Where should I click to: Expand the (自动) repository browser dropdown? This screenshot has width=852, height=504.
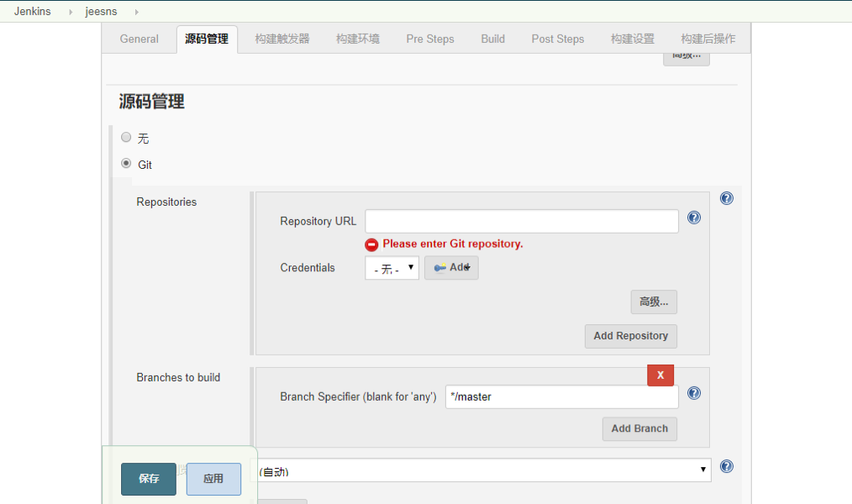click(x=483, y=470)
